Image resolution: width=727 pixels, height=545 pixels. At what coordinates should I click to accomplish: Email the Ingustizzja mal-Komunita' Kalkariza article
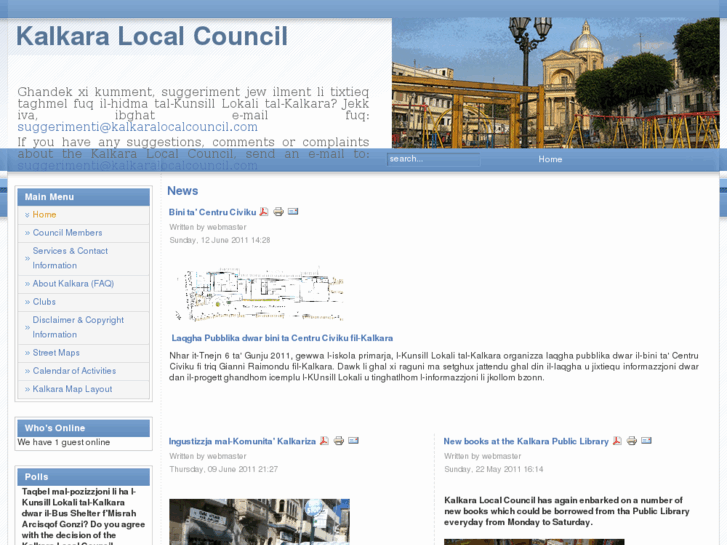[353, 440]
